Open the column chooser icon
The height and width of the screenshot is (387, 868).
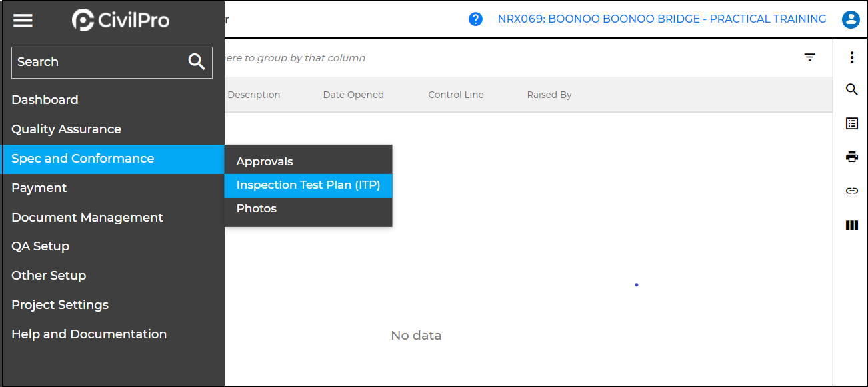(851, 225)
